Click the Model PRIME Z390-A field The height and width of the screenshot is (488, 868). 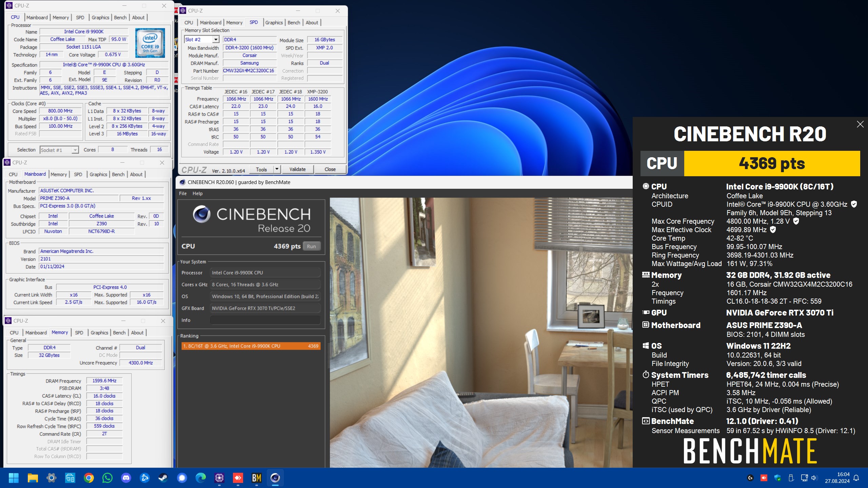79,198
